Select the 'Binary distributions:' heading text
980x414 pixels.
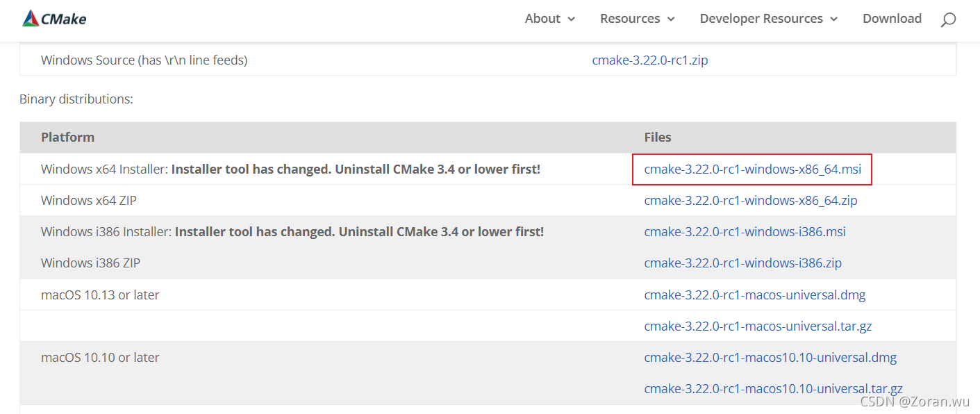tap(76, 99)
